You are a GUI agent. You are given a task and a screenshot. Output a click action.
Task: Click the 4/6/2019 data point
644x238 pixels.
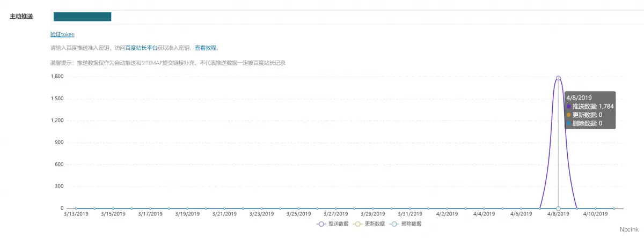pyautogui.click(x=521, y=209)
